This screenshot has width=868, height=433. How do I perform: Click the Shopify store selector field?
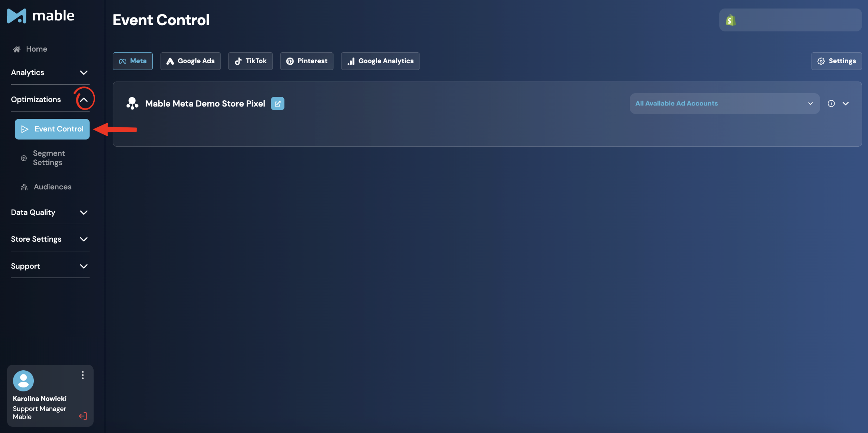coord(790,20)
